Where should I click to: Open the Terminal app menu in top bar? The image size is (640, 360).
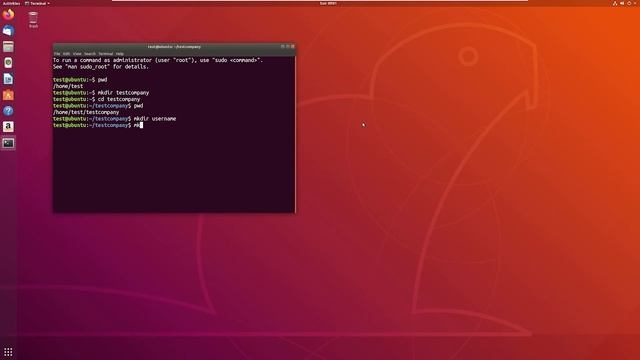(x=38, y=3)
